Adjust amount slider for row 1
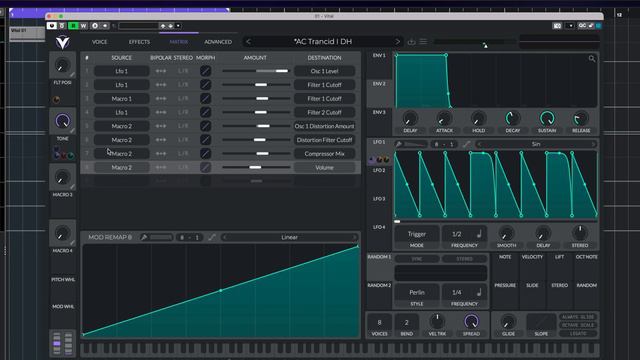 (256, 71)
